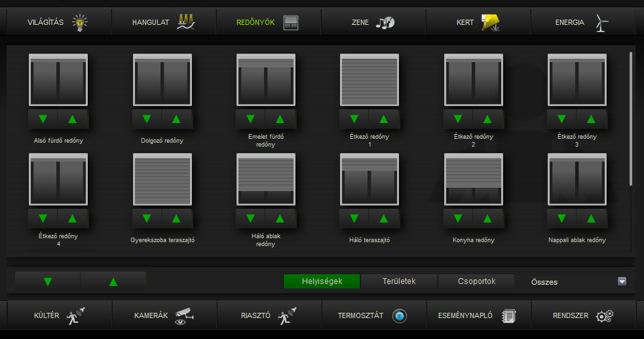Lower the Étkező redőny 2 shutter
644x339 pixels.
click(x=458, y=119)
